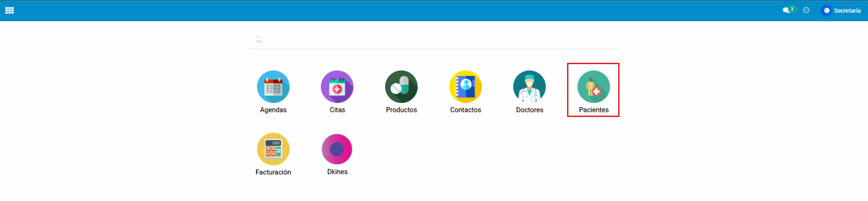Open the Contactos address book icon
868x201 pixels.
click(x=465, y=87)
